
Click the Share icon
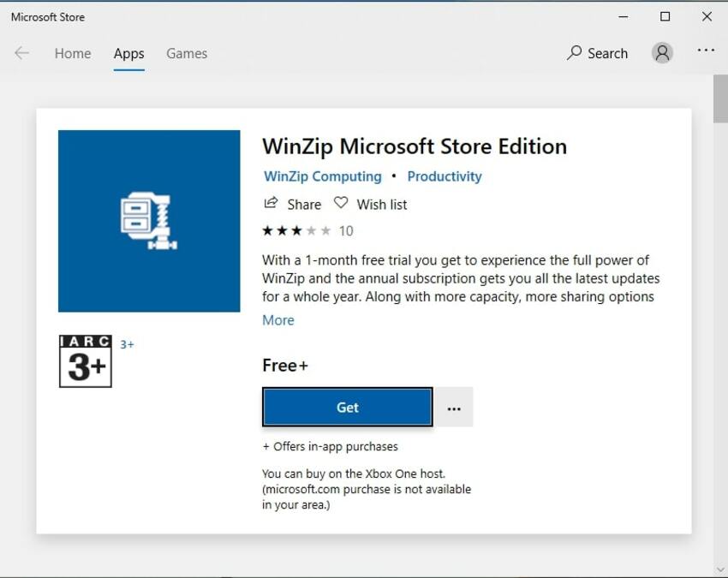[x=272, y=204]
